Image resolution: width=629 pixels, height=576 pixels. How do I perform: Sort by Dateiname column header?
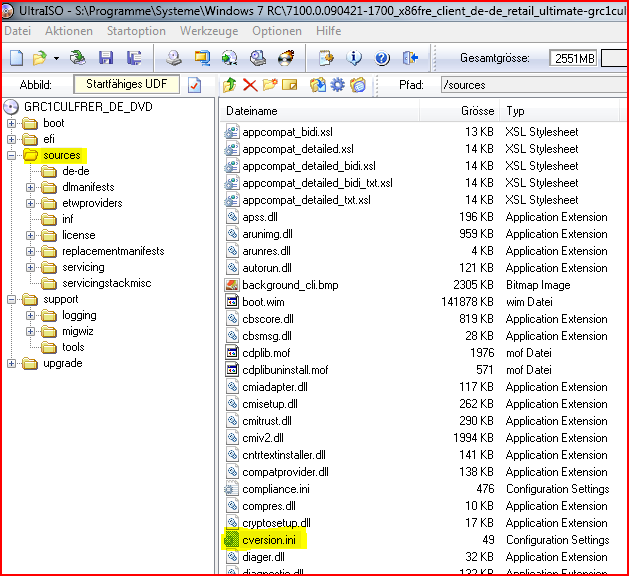[319, 111]
